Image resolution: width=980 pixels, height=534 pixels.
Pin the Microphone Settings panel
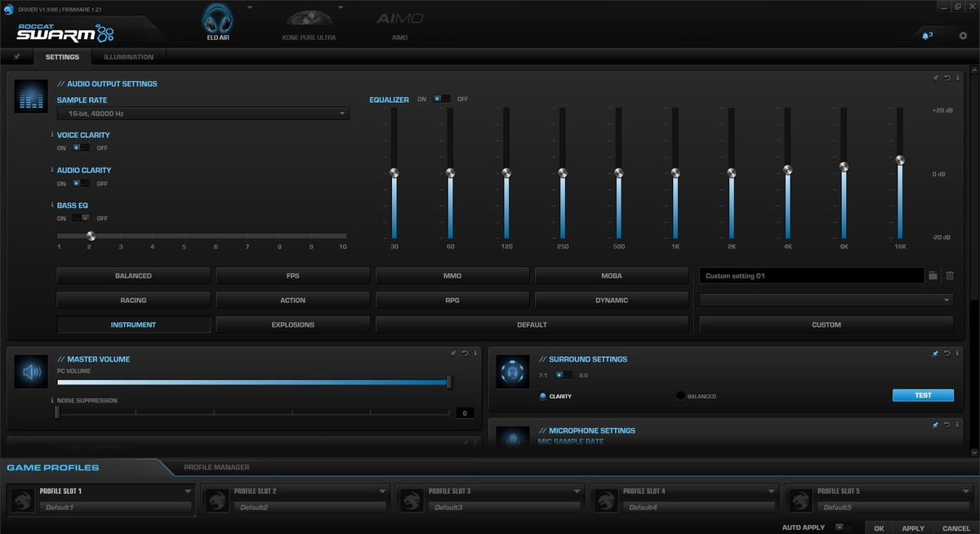[936, 425]
